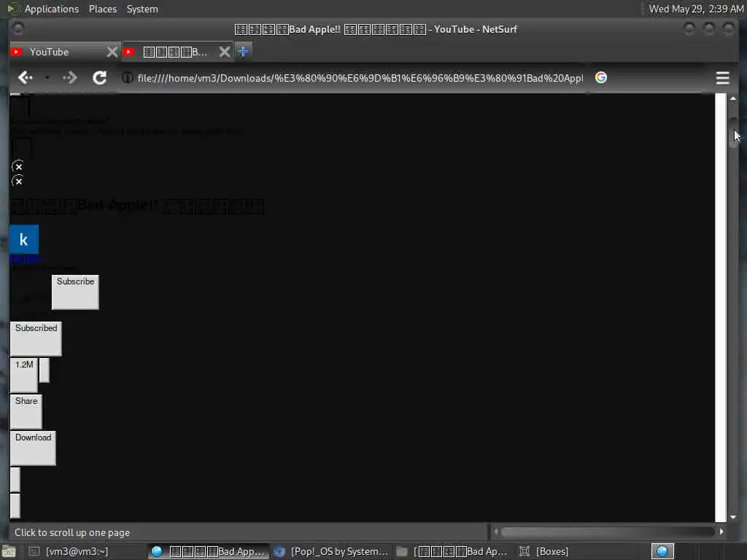Click the blue k channel avatar
The height and width of the screenshot is (560, 747).
[24, 239]
